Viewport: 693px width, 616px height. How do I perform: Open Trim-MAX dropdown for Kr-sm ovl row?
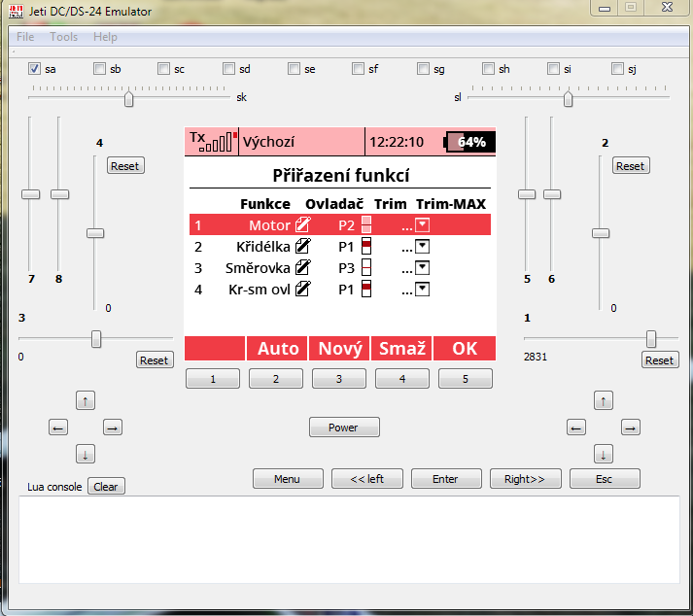423,289
